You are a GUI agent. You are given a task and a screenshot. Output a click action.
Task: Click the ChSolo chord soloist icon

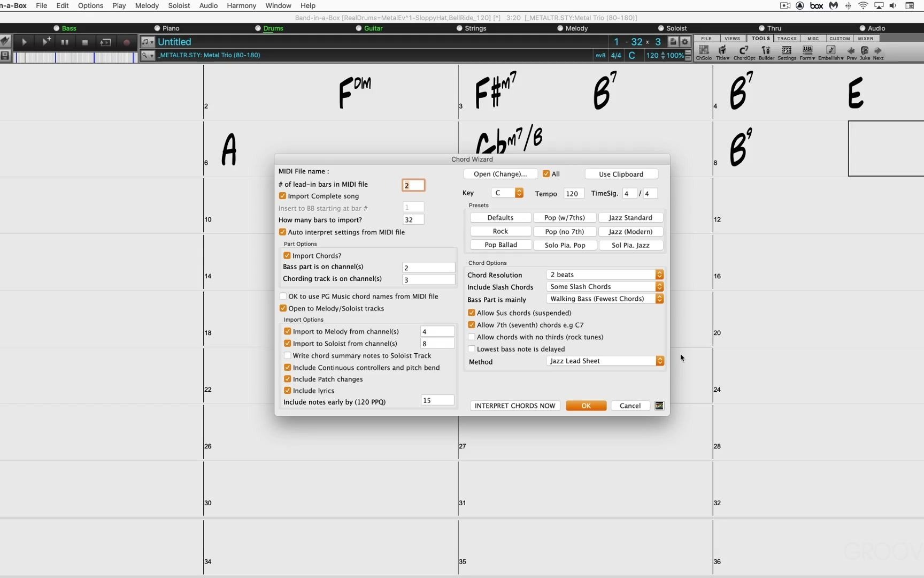(704, 52)
